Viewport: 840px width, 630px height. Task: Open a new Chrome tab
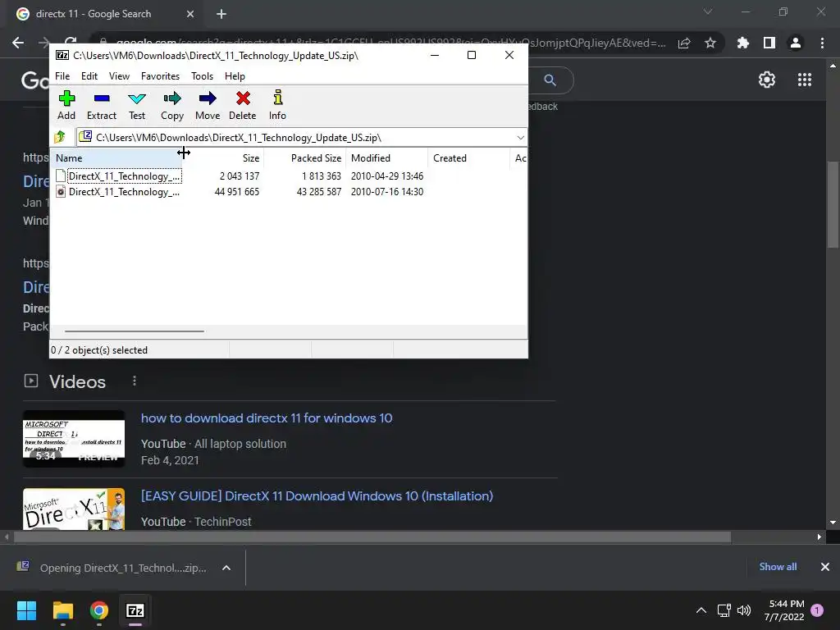pos(221,14)
